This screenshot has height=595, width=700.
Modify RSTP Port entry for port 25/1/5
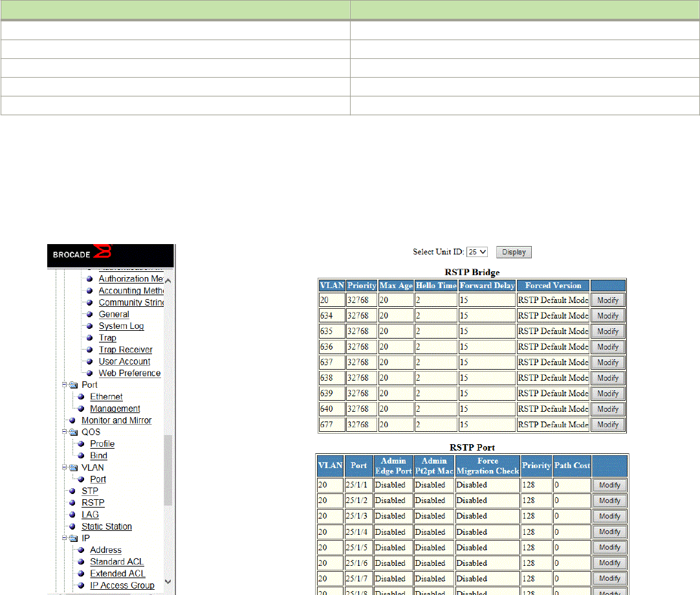610,548
